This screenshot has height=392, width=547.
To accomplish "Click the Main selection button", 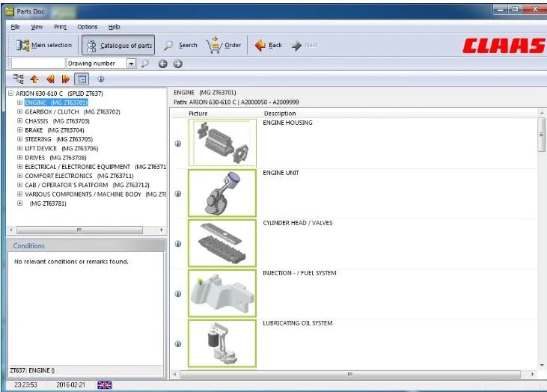I will [44, 46].
